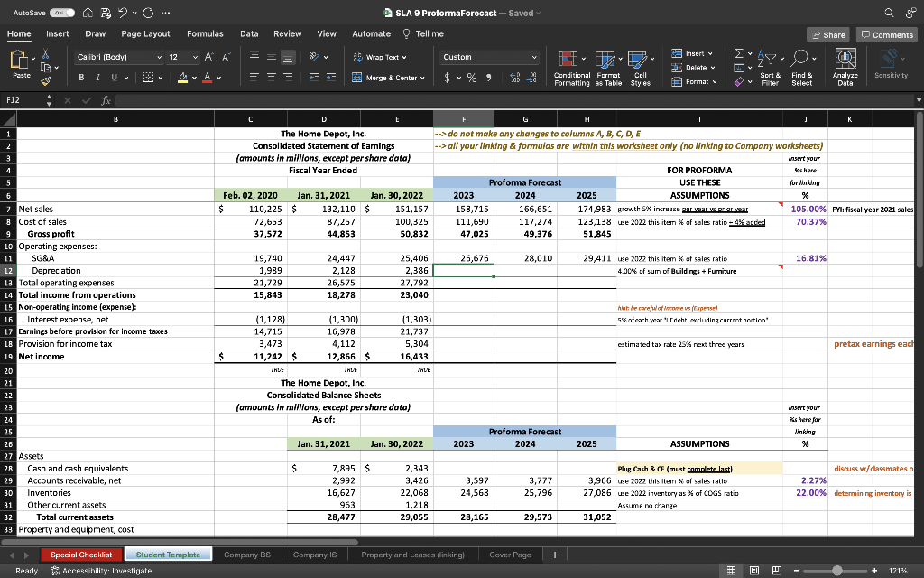Toggle the Sensitivity button
The width and height of the screenshot is (924, 578).
pyautogui.click(x=891, y=67)
